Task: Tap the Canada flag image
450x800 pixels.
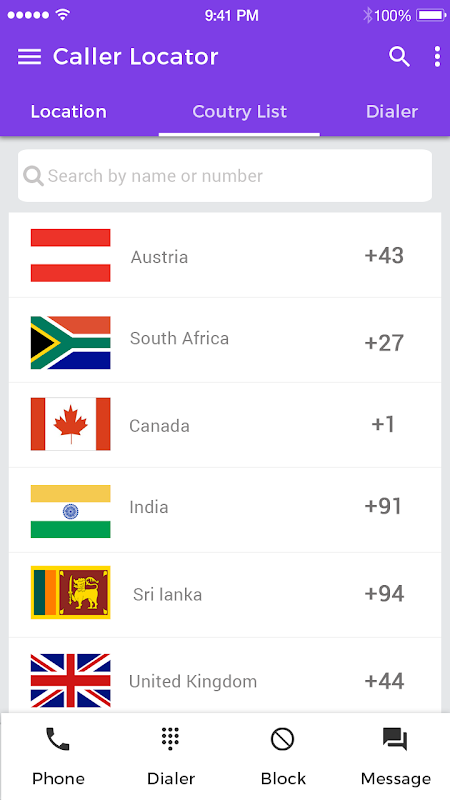Action: click(70, 424)
